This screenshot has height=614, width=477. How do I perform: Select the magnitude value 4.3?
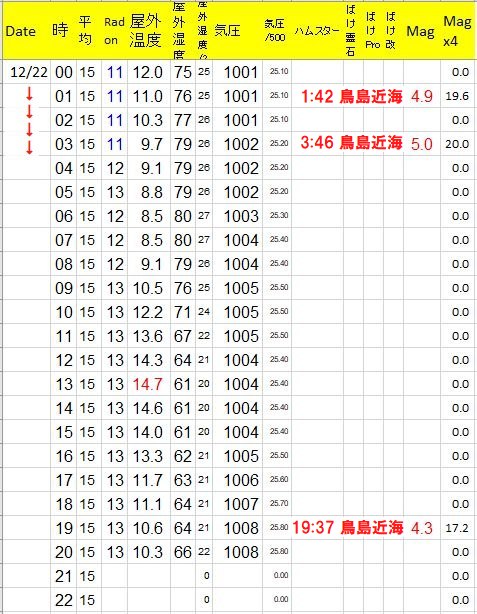(x=422, y=528)
